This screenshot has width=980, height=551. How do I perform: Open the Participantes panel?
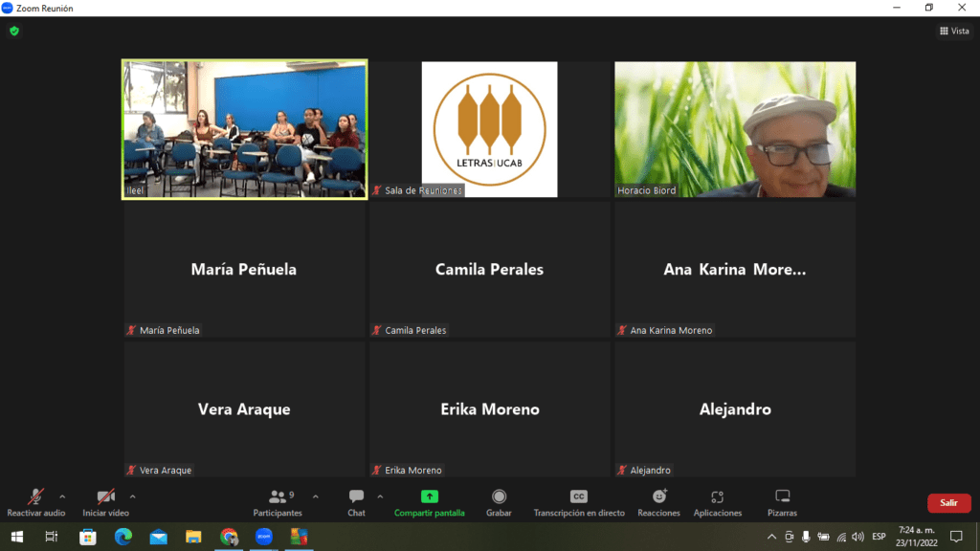(278, 497)
